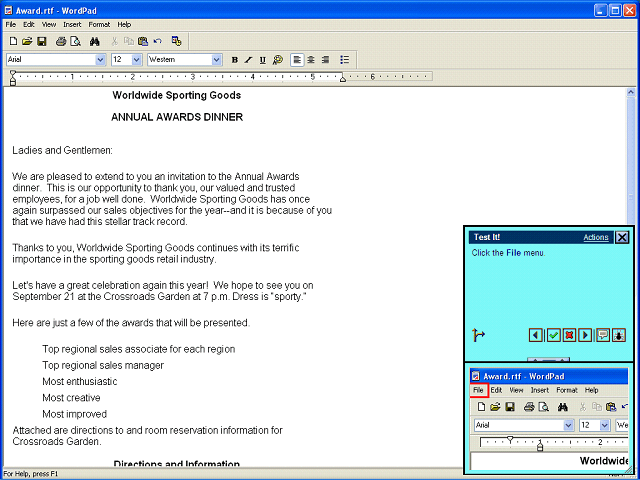
Task: Save the document with the floppy disk icon
Action: coord(42,41)
